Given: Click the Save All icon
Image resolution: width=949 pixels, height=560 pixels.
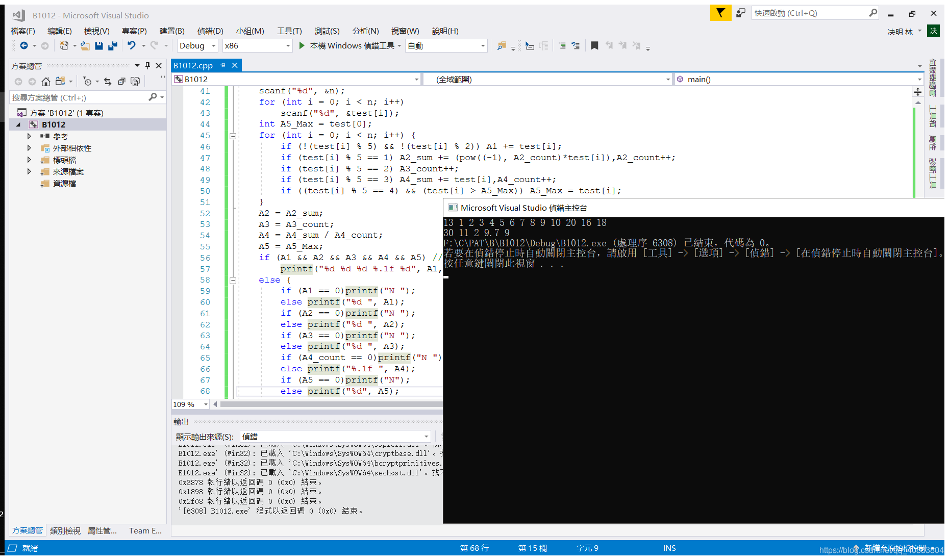Looking at the screenshot, I should (113, 46).
